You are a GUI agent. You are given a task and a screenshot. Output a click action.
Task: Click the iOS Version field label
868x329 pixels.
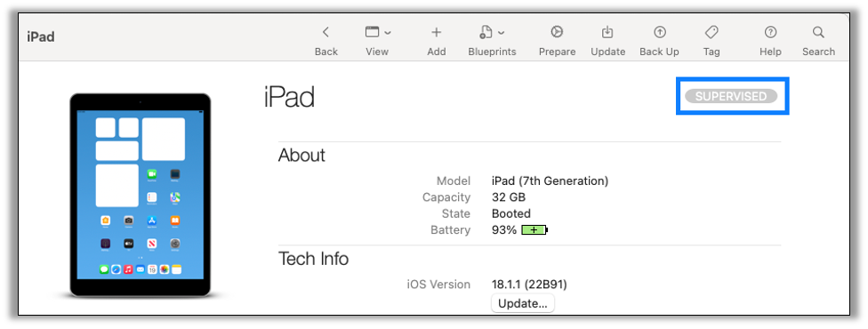coord(438,285)
